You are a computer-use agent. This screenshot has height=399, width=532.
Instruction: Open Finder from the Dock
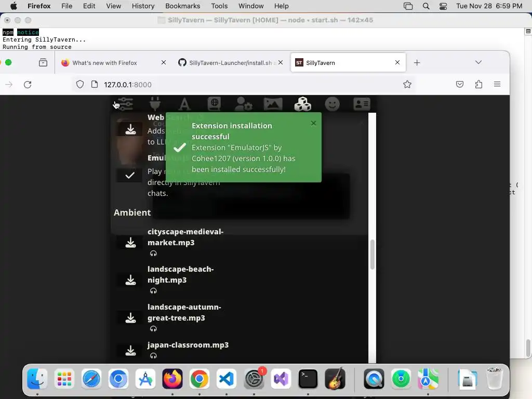coord(37,379)
